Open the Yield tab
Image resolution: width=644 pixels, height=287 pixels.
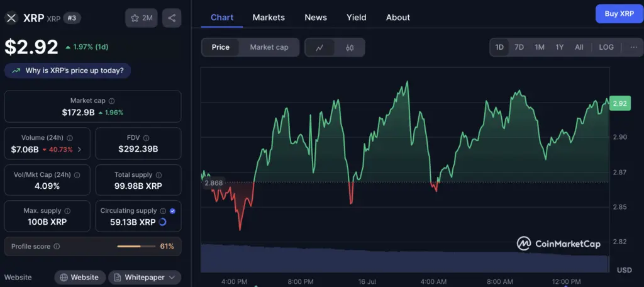(356, 17)
